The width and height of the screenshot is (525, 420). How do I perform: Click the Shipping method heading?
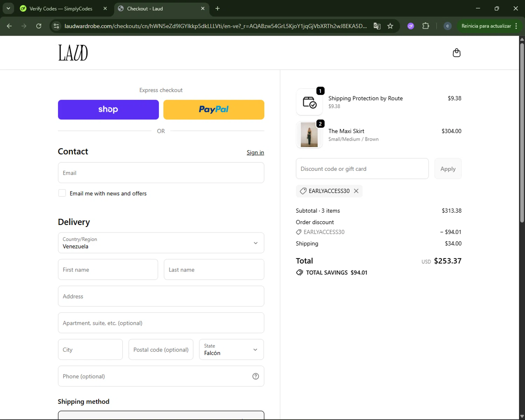pyautogui.click(x=84, y=401)
